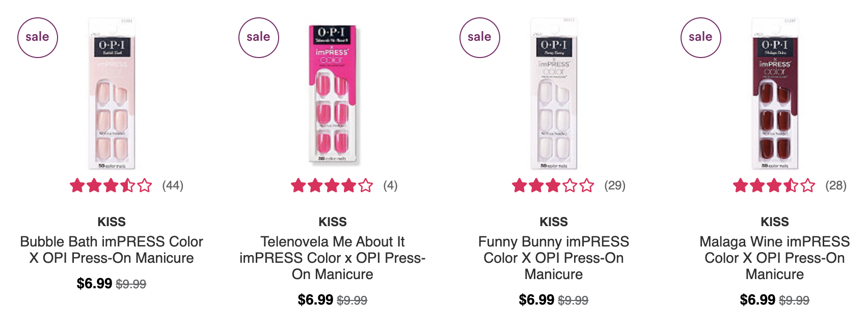Click the four-star rating on Telenovela product
Image resolution: width=868 pixels, height=330 pixels.
332,185
